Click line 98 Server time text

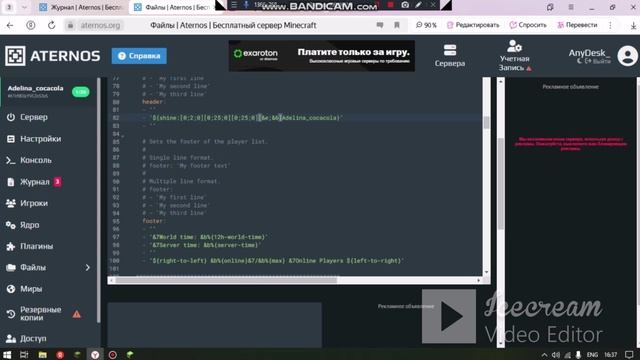coord(205,245)
